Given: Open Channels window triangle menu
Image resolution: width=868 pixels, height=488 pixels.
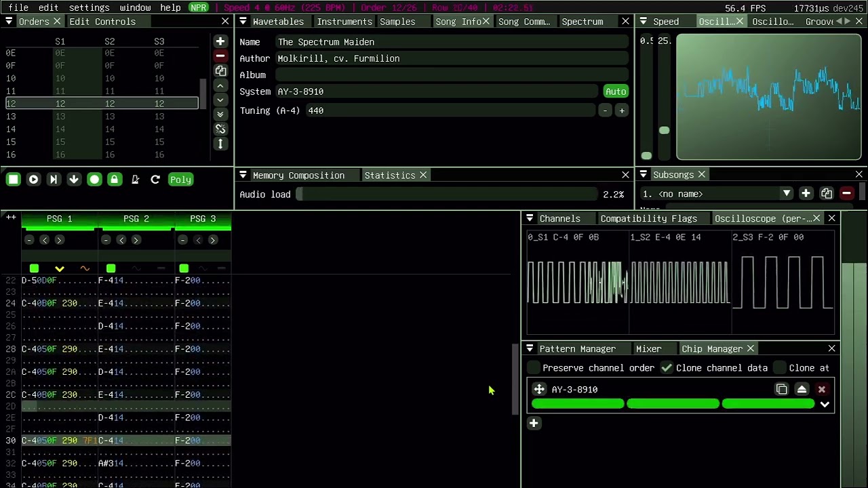Looking at the screenshot, I should pos(530,219).
